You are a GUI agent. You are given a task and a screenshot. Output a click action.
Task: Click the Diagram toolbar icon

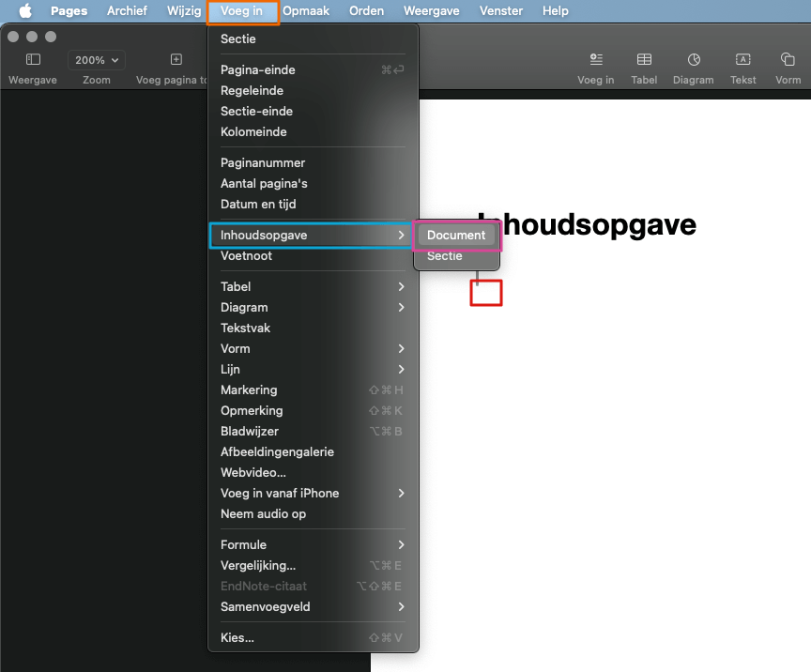click(x=694, y=59)
